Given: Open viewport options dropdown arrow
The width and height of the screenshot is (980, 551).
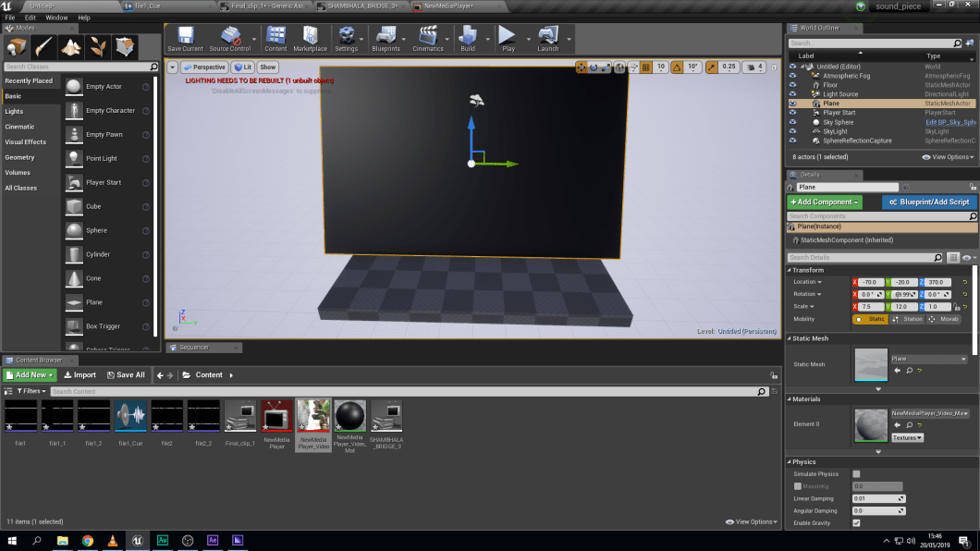Looking at the screenshot, I should tap(173, 67).
